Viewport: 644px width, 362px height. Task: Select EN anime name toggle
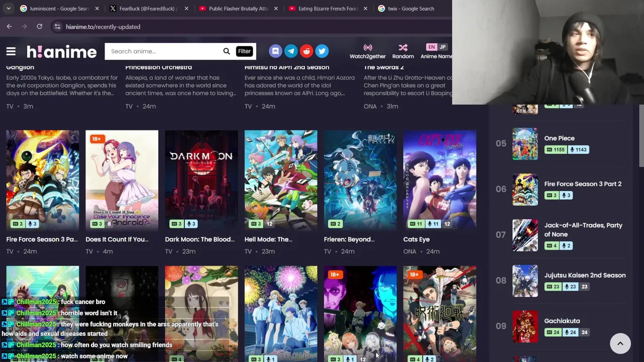[431, 47]
